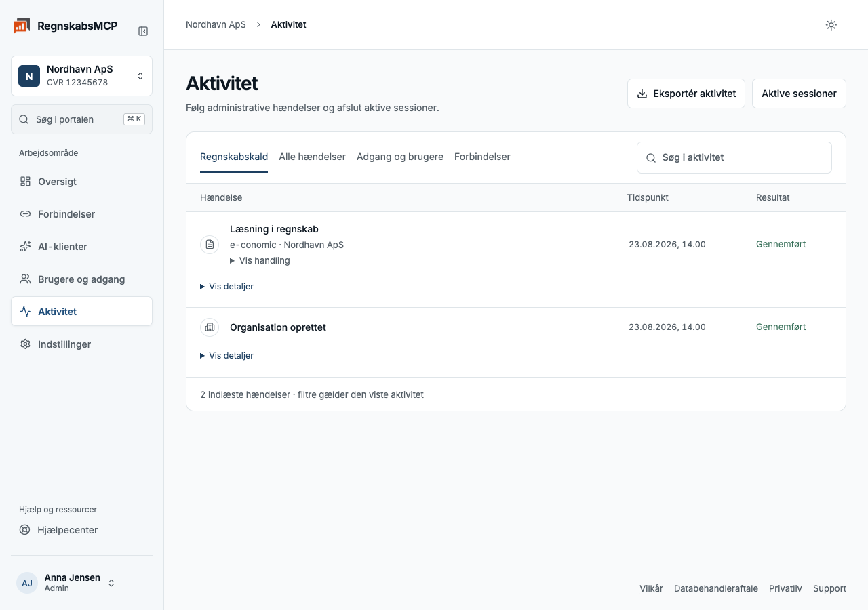
Task: Select the Regnskabskald tab
Action: click(x=234, y=157)
